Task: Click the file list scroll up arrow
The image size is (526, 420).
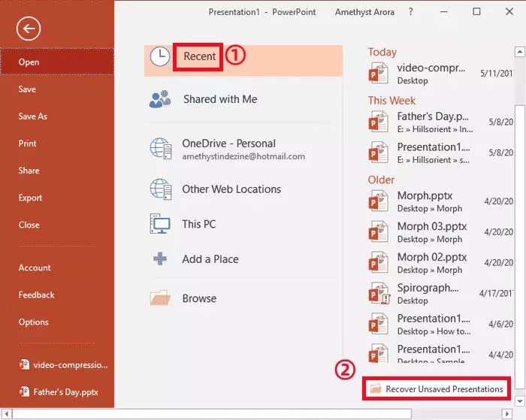Action: [x=520, y=52]
